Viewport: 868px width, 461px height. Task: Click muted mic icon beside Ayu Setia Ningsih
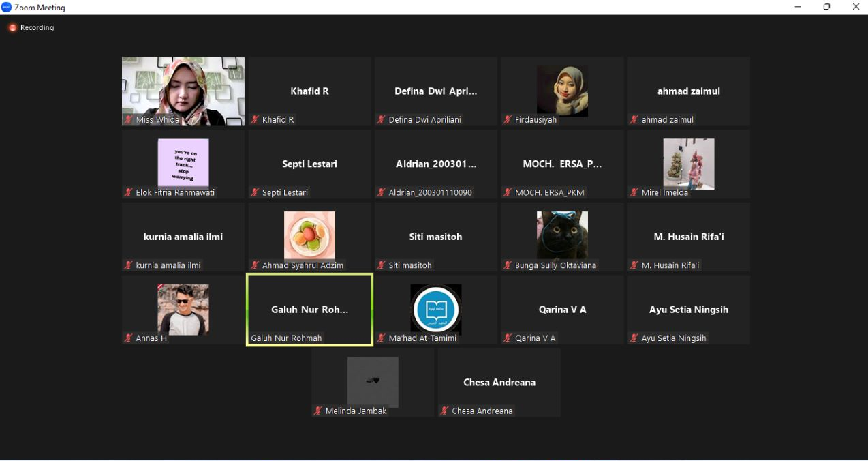coord(634,338)
